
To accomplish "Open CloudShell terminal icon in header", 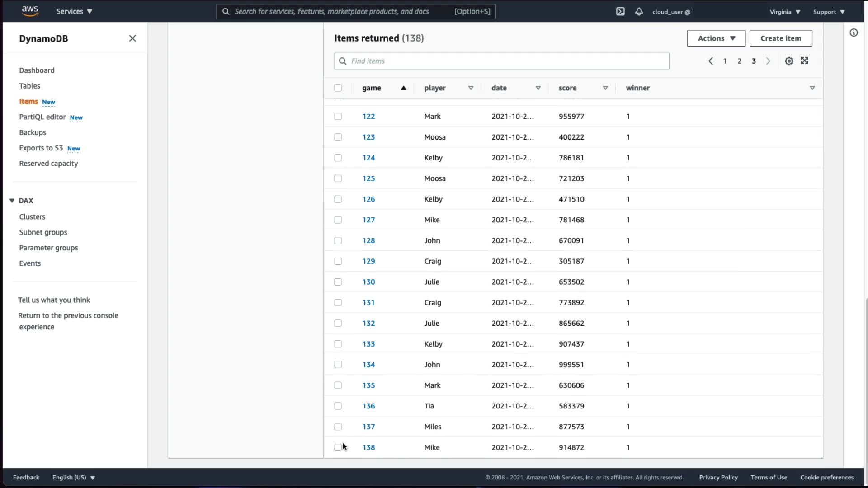I will (620, 12).
